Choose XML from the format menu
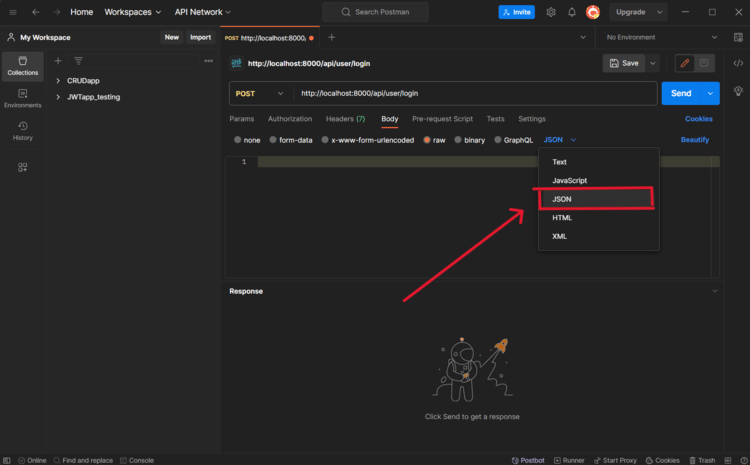750x465 pixels. pos(598,236)
